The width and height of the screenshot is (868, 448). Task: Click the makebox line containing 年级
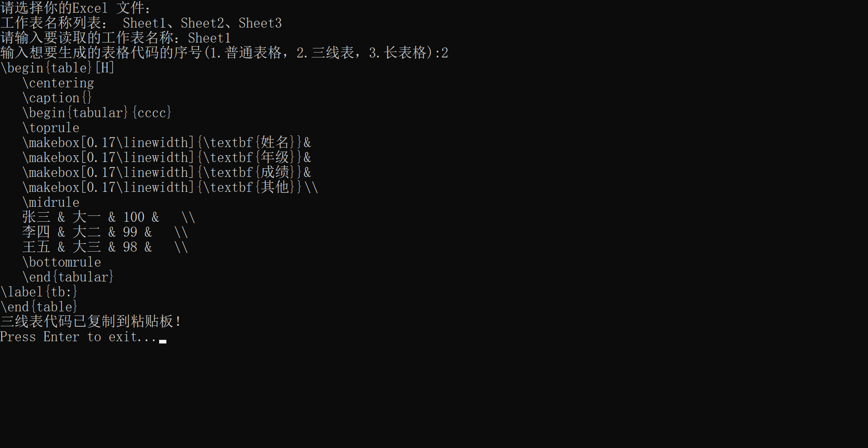166,157
